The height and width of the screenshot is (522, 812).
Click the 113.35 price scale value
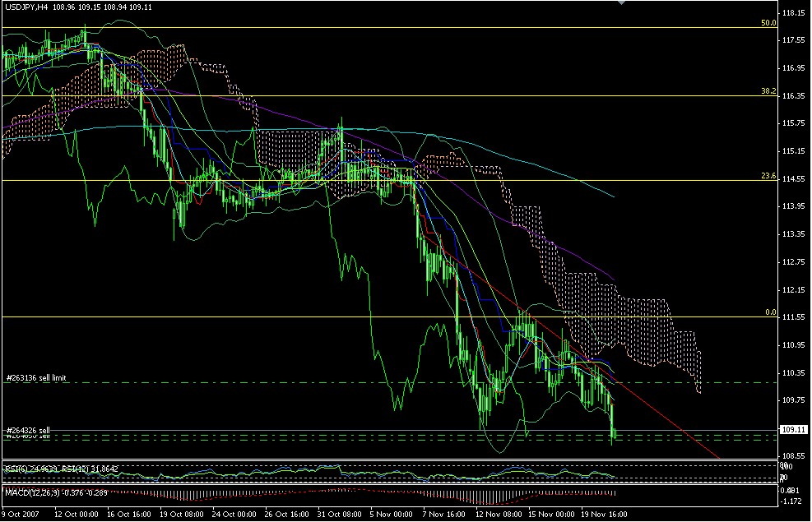794,234
